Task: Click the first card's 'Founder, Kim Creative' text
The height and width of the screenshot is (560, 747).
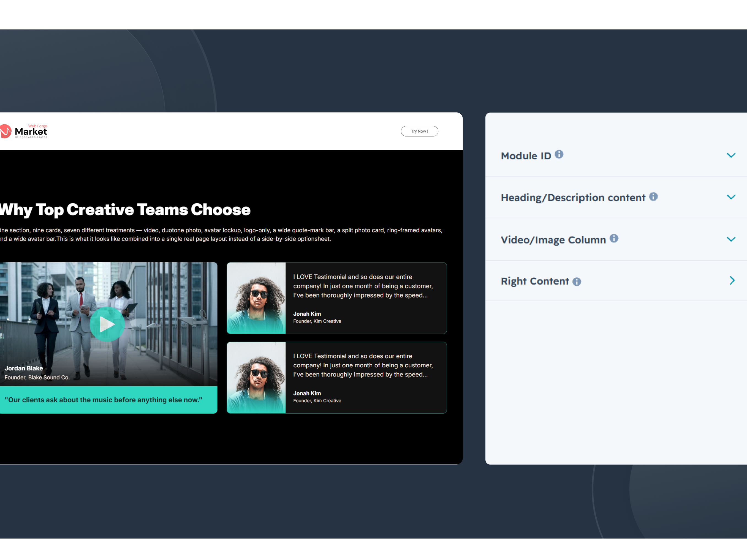Action: 317,321
